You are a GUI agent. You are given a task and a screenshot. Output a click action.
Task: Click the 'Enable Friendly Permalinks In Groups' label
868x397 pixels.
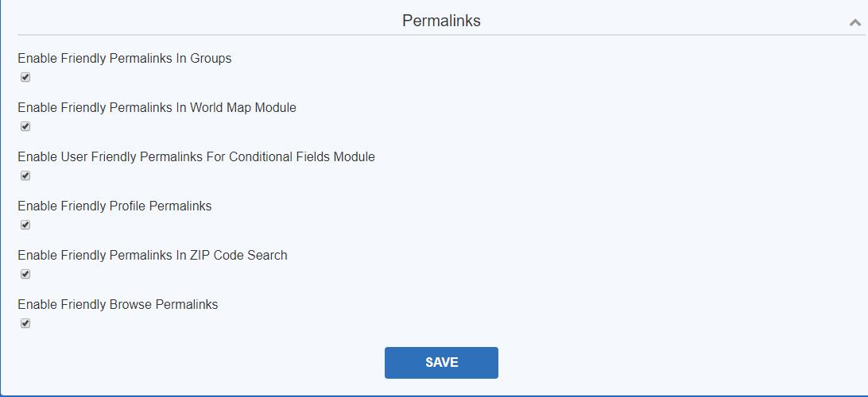[x=124, y=58]
